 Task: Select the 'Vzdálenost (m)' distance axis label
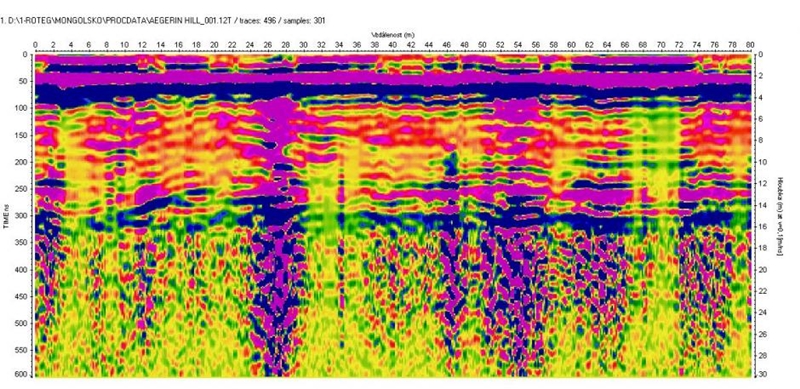coord(393,35)
